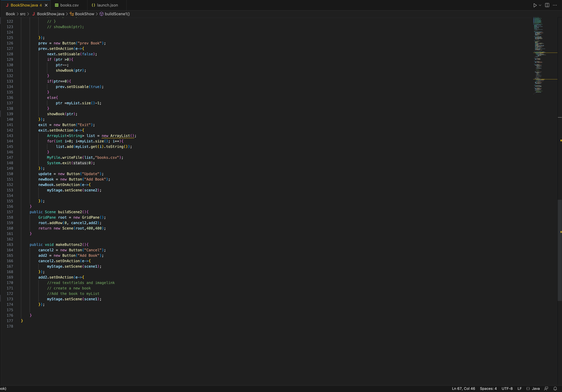
Task: Click the line 157 gutter number
Action: pyautogui.click(x=10, y=212)
